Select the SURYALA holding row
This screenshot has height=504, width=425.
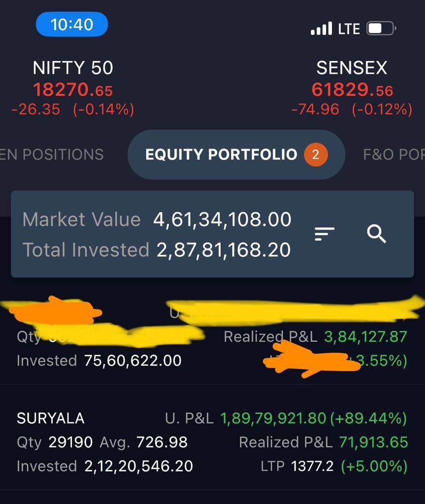[51, 418]
